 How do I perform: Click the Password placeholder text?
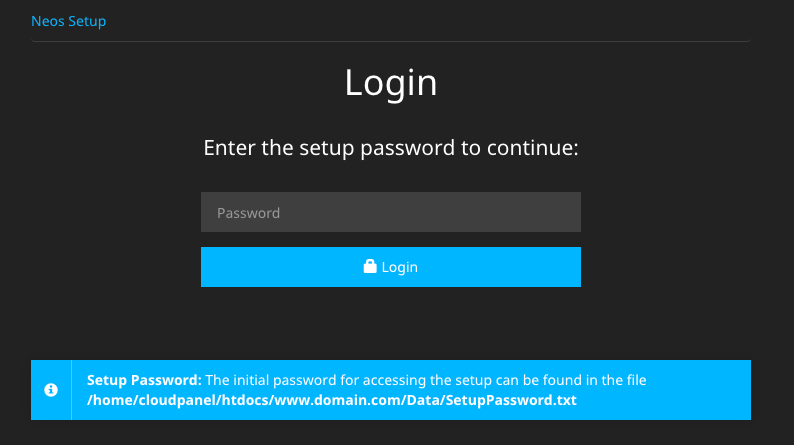tap(248, 213)
